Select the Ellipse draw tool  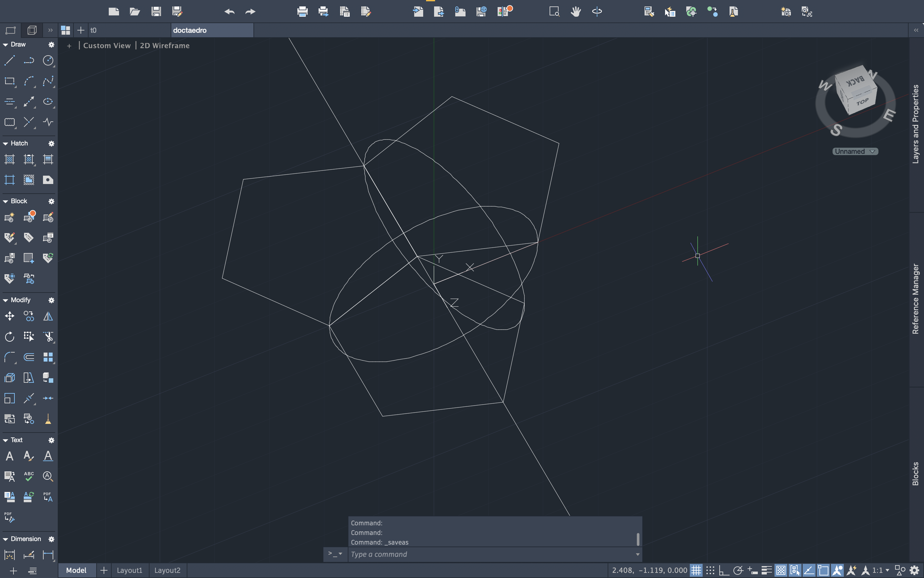[48, 101]
